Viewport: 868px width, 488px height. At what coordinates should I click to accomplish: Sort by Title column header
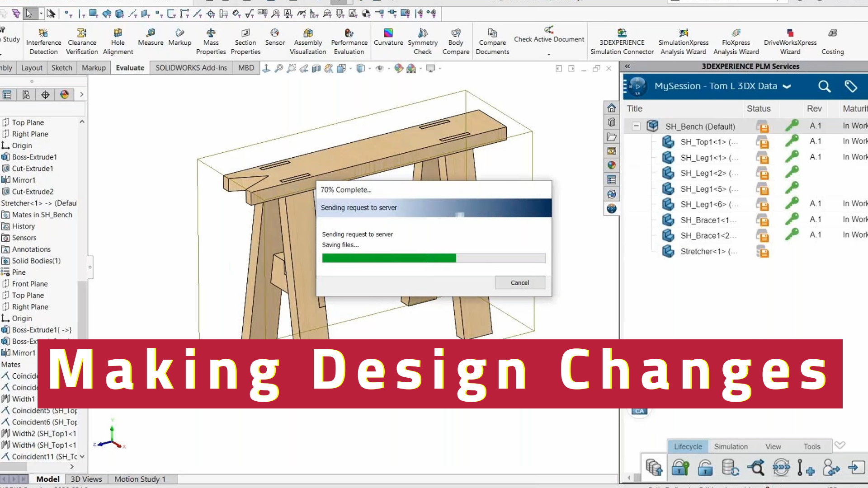click(634, 108)
